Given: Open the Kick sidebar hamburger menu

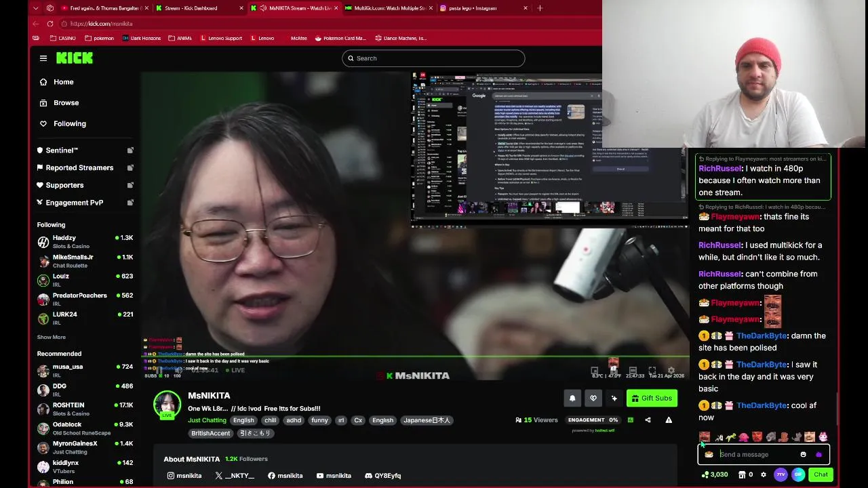Looking at the screenshot, I should (43, 58).
